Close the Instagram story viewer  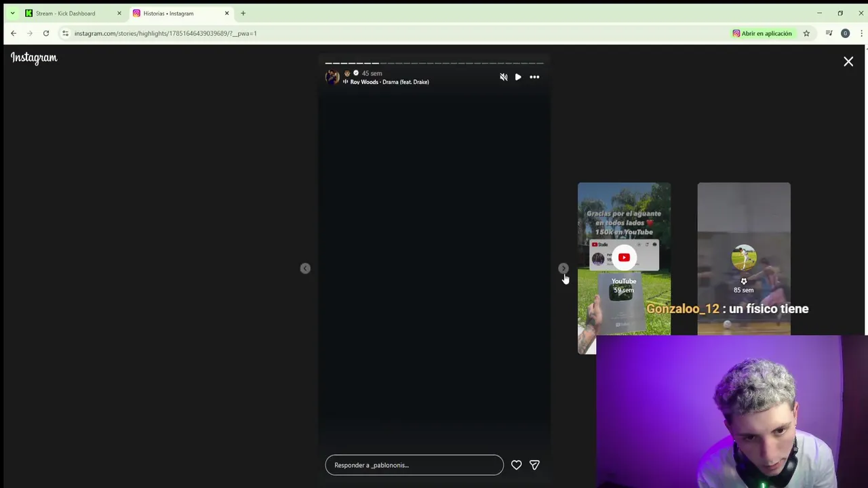[848, 62]
